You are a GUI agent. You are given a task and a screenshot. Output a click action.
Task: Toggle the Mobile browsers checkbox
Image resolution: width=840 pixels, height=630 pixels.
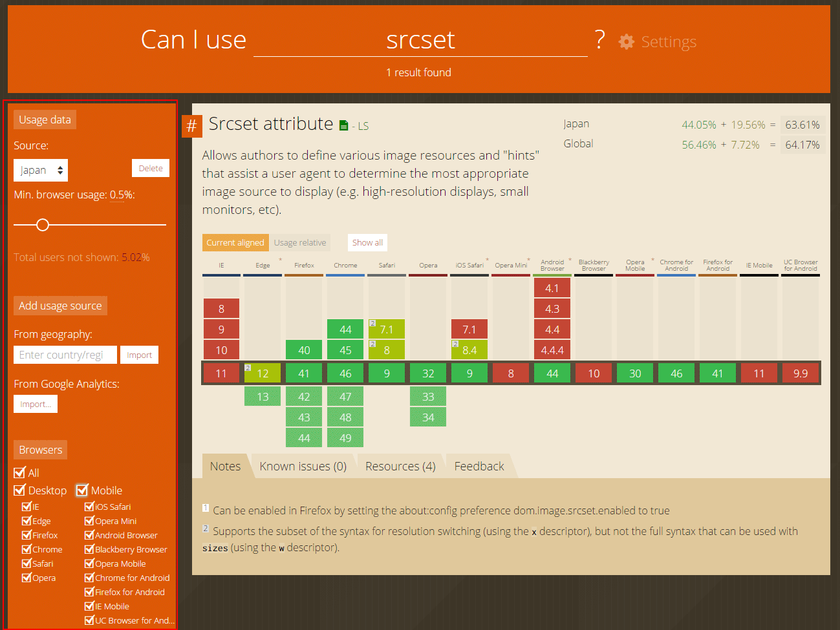coord(81,490)
